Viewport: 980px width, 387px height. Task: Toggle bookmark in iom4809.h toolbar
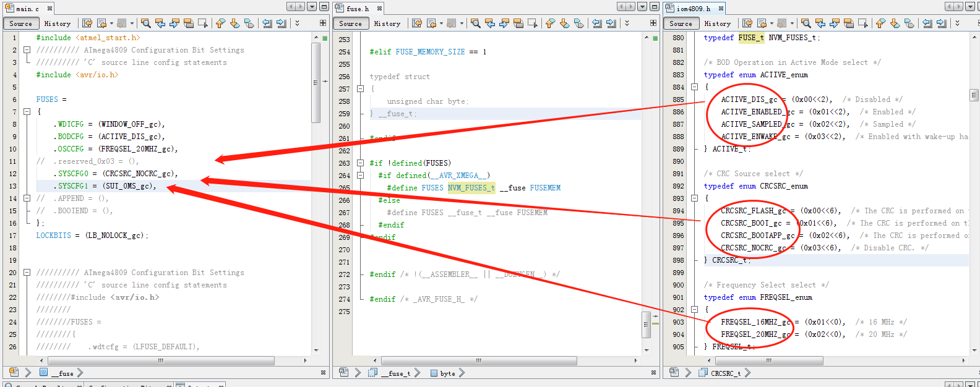pyautogui.click(x=909, y=23)
